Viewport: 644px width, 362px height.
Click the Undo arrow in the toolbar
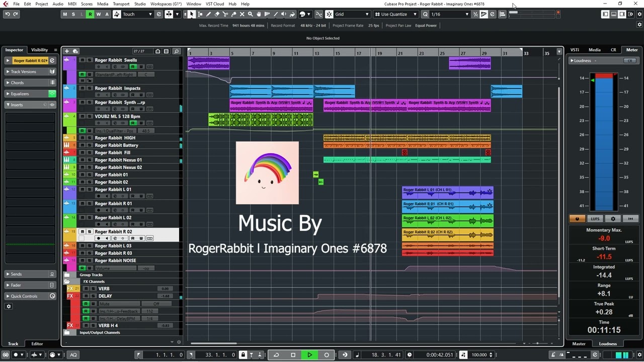point(8,14)
